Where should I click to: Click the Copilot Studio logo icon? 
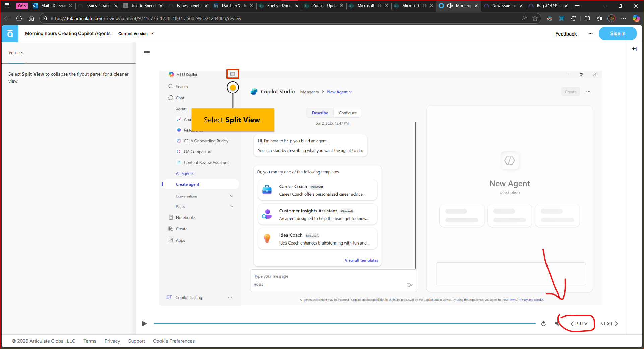coord(254,92)
